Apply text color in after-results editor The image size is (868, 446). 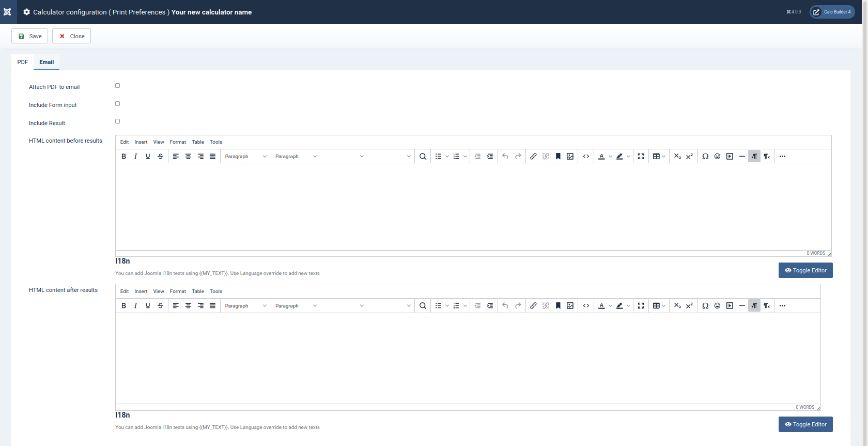601,305
